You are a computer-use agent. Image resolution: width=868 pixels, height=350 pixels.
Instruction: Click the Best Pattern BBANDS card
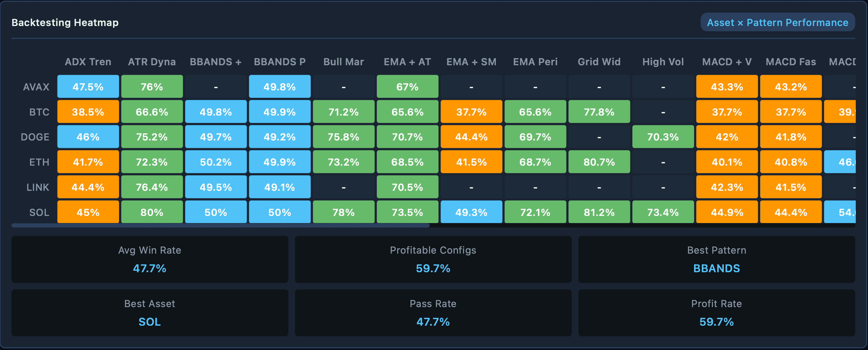tap(716, 259)
